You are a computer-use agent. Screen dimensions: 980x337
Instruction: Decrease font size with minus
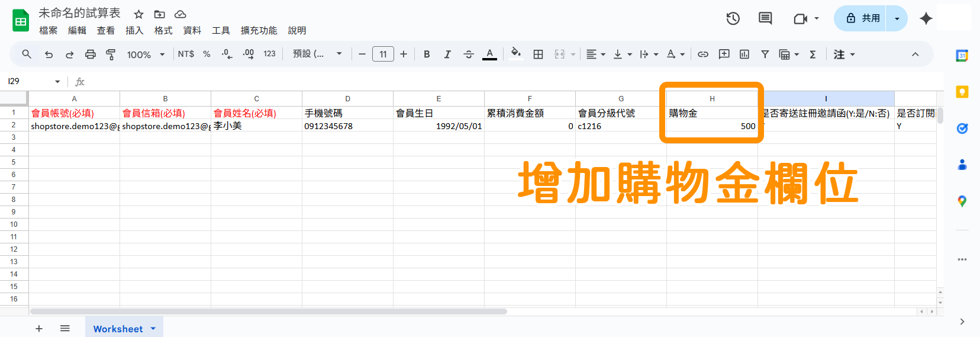pos(362,54)
